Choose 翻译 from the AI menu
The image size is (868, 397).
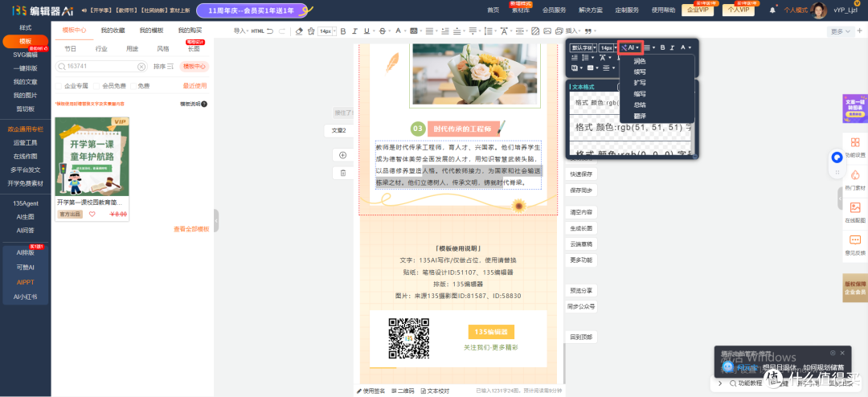tap(640, 116)
